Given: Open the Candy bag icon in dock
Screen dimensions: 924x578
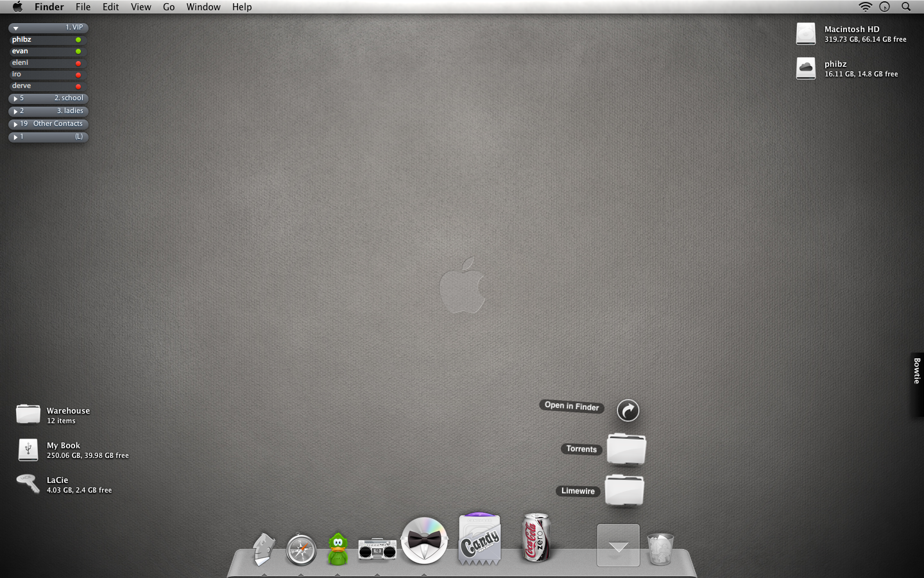Looking at the screenshot, I should click(x=479, y=539).
